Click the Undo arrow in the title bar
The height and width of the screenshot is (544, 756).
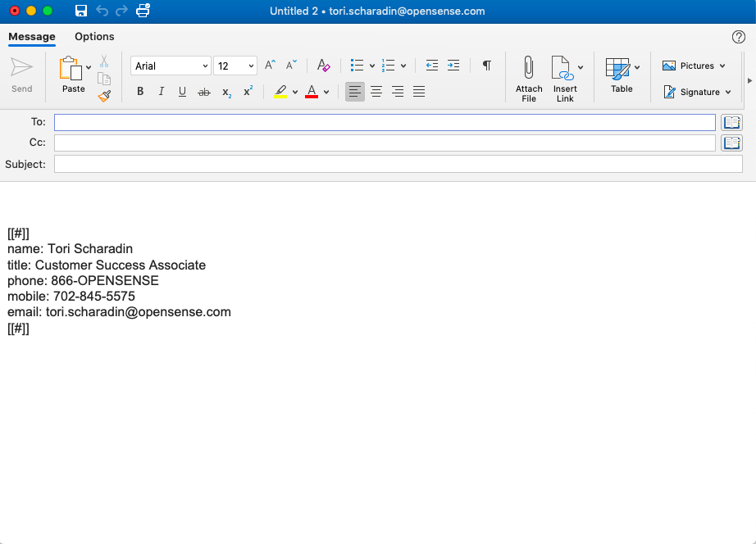(x=102, y=11)
